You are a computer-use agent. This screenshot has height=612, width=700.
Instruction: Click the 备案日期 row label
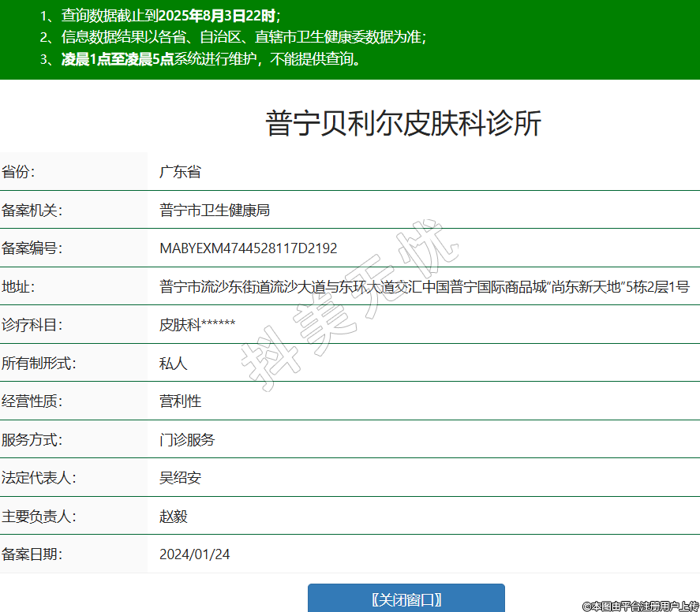(x=32, y=554)
